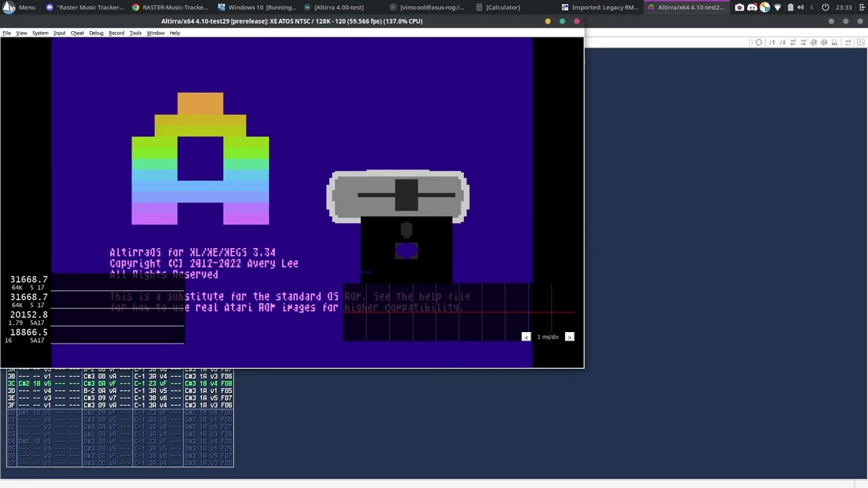
Task: Open the Window menu in Altirra
Action: point(155,33)
